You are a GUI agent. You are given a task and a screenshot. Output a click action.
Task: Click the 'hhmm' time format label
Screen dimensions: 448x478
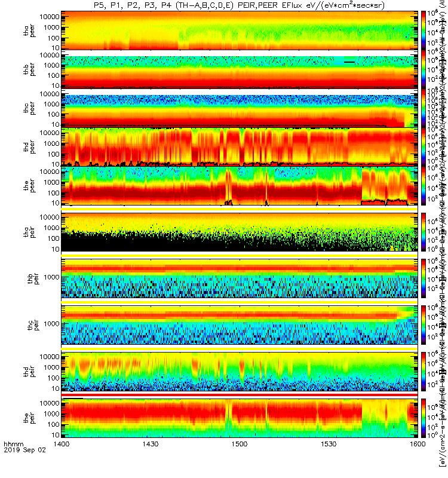(13, 444)
